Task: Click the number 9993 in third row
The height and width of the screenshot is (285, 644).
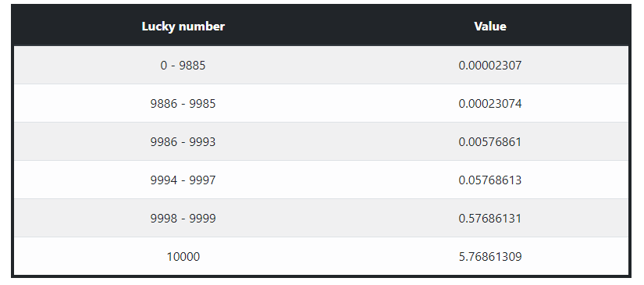Action: point(202,141)
